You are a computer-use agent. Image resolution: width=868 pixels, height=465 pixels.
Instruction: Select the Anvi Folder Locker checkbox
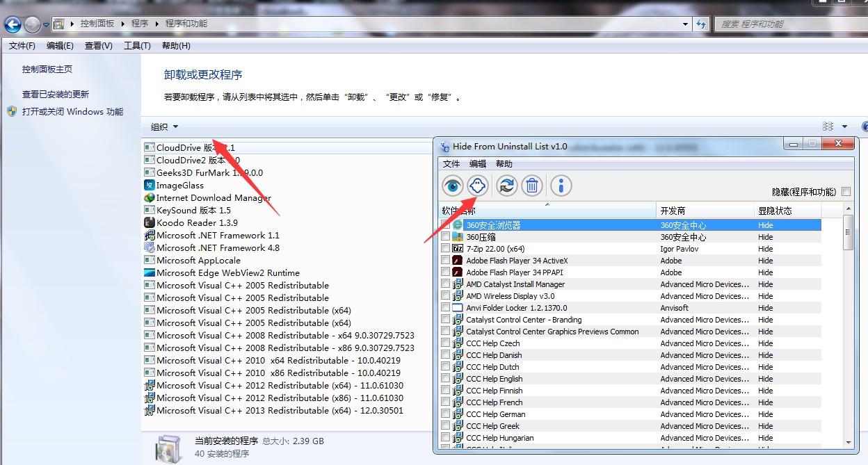tap(446, 308)
